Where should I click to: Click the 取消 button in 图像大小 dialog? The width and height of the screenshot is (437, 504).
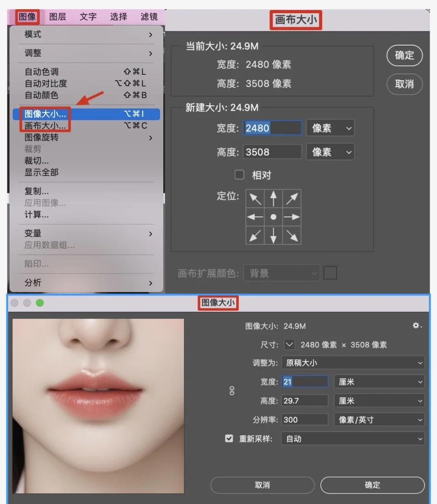(262, 485)
